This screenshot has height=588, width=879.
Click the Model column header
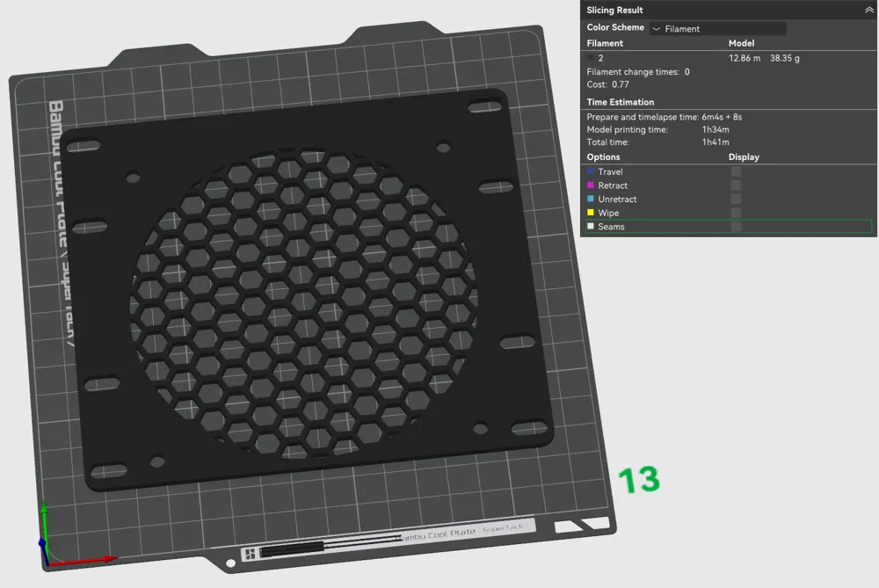[x=741, y=43]
